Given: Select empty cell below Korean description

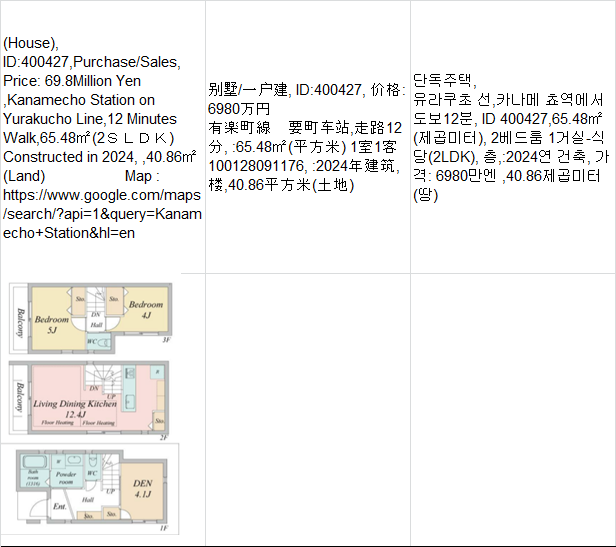Looking at the screenshot, I should click(x=512, y=410).
